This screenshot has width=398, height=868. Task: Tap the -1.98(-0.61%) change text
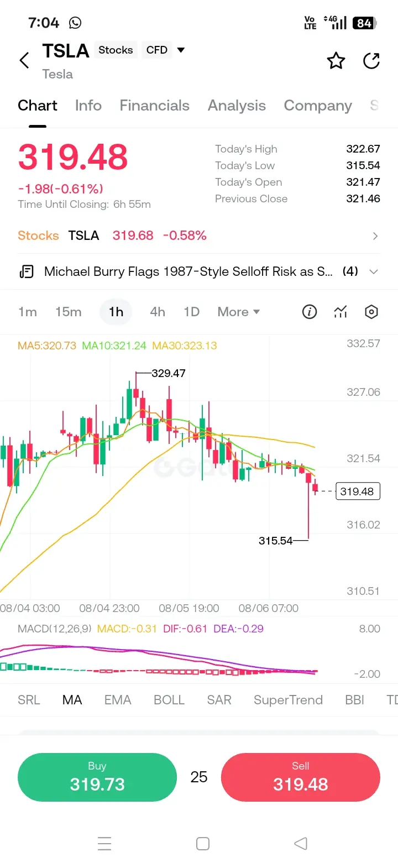coord(61,189)
